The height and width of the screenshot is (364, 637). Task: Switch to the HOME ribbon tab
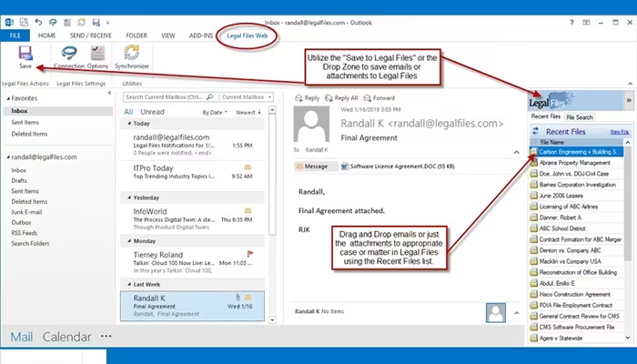coord(47,35)
